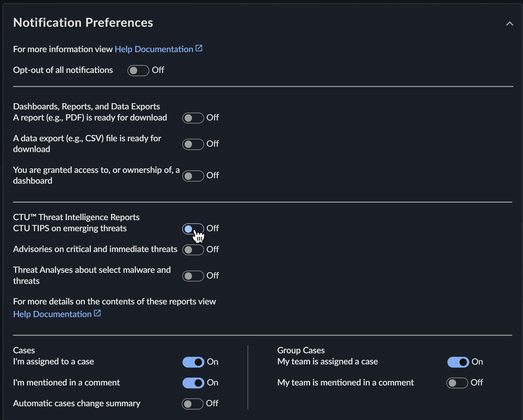Enable report ready for download notification
The width and height of the screenshot is (523, 420).
pos(193,118)
